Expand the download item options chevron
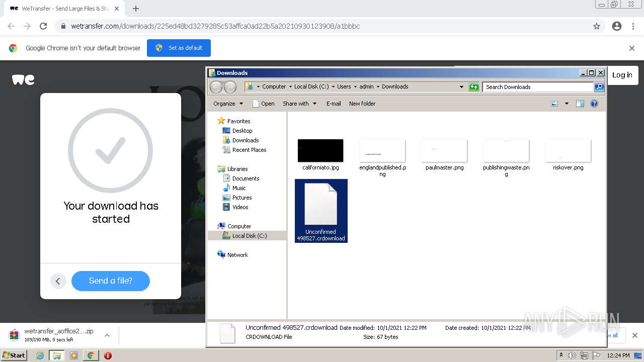The height and width of the screenshot is (362, 644). (107, 335)
